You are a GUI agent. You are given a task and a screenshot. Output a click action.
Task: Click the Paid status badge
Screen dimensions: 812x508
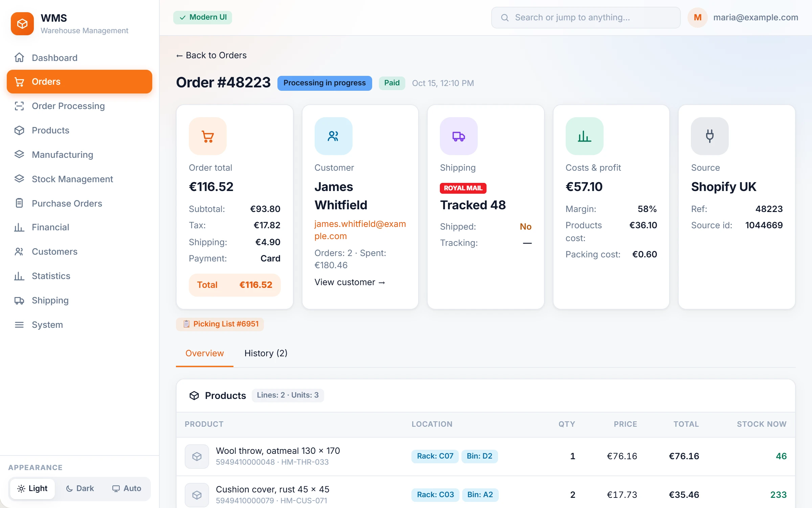click(x=392, y=83)
